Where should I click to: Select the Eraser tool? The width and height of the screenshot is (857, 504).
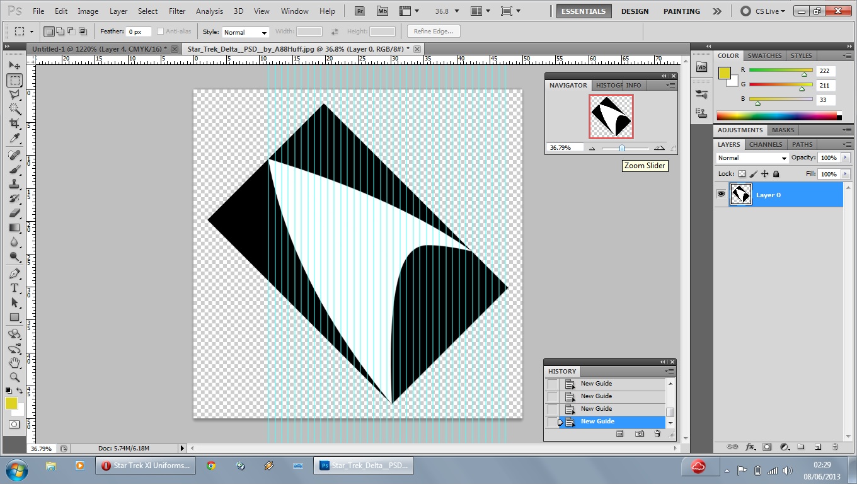click(14, 213)
